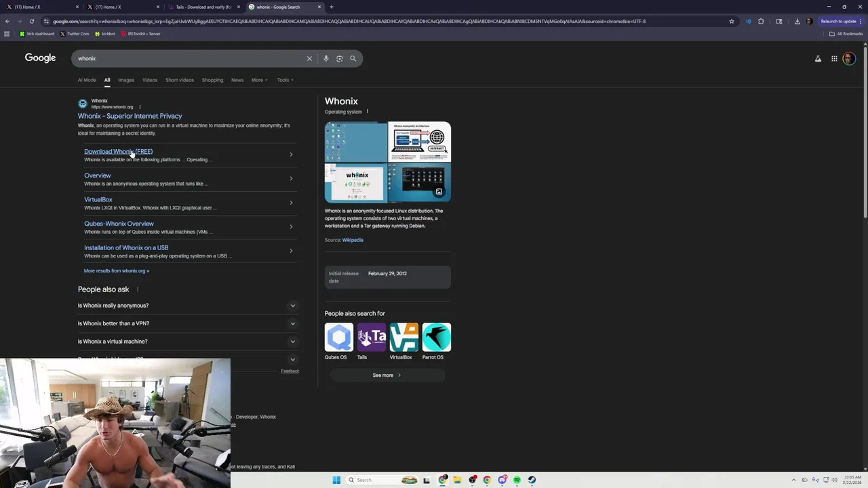Switch to the Shopping search tab
Screen dimensions: 868x488
click(x=212, y=80)
